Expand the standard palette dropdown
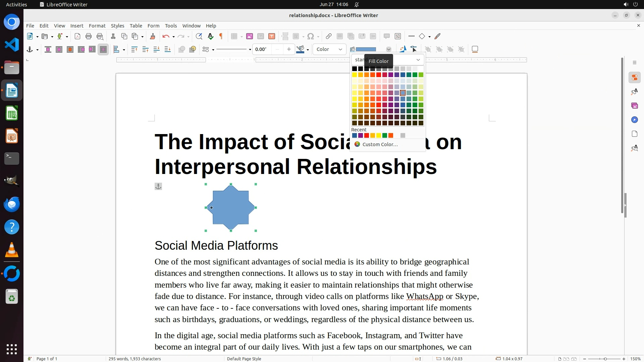The image size is (644, 362). pos(418,60)
